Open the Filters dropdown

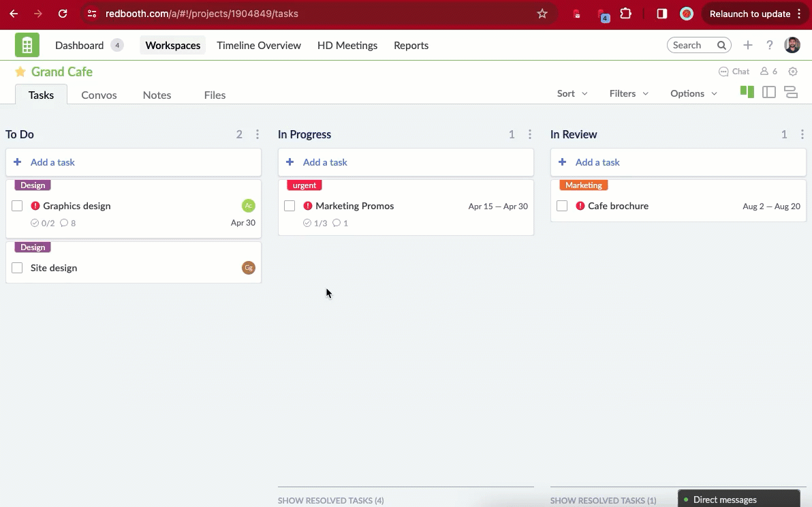point(629,93)
